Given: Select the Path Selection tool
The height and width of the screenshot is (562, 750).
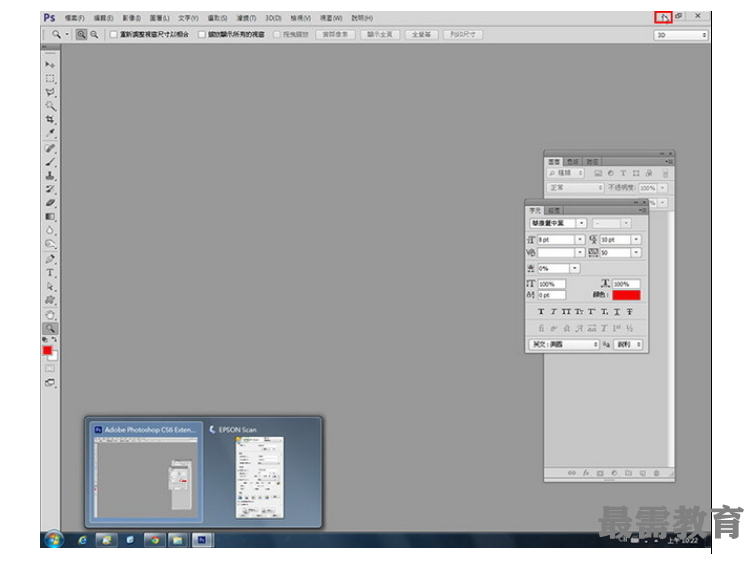Looking at the screenshot, I should click(50, 287).
